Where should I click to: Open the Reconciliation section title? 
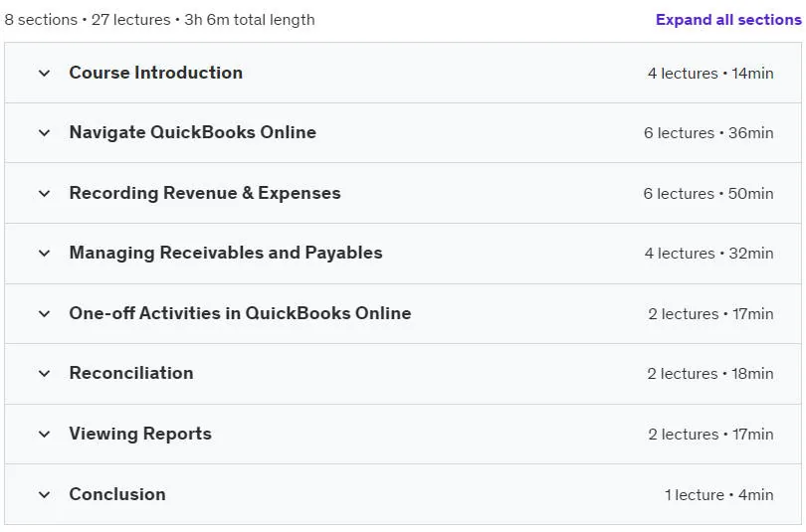[131, 373]
